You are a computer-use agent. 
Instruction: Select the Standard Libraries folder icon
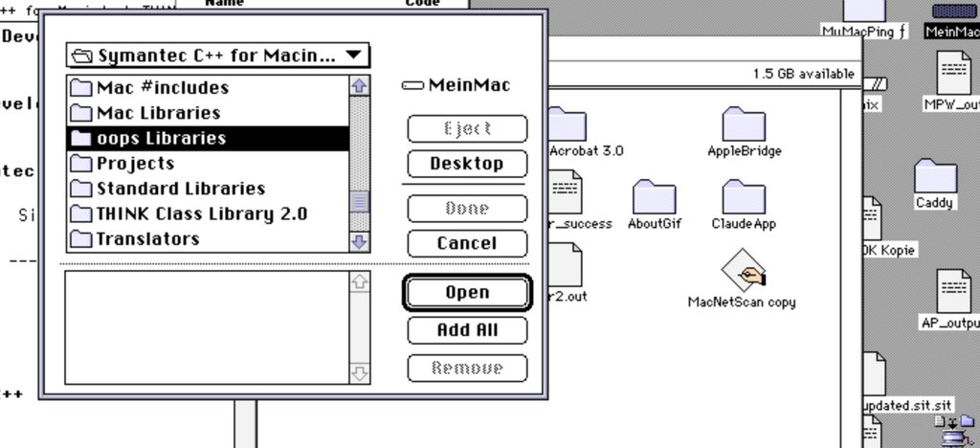pos(81,188)
